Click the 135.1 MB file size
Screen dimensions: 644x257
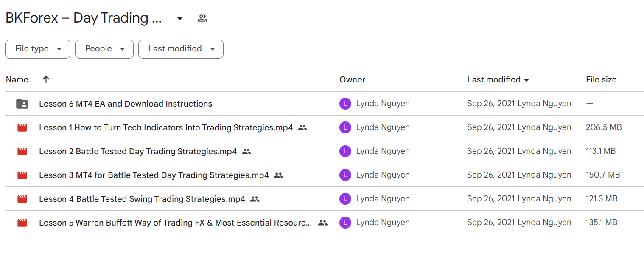pos(602,223)
